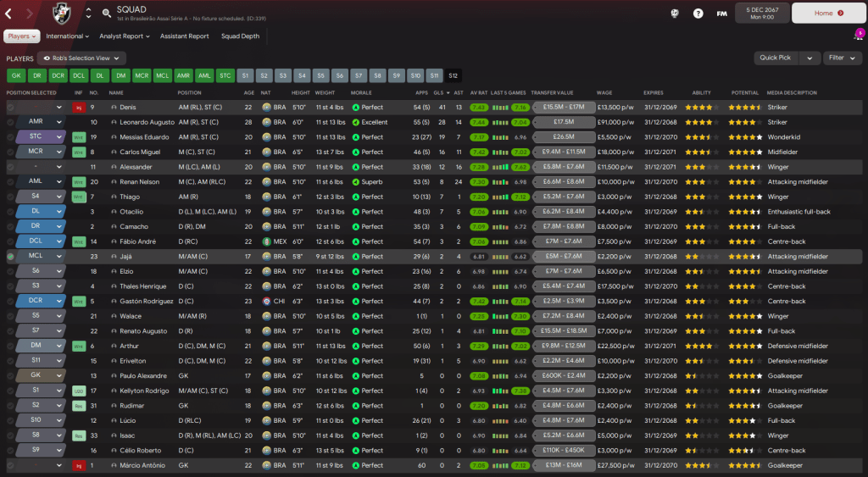This screenshot has height=477, width=868.
Task: Click the Vasco club badge icon
Action: point(62,14)
